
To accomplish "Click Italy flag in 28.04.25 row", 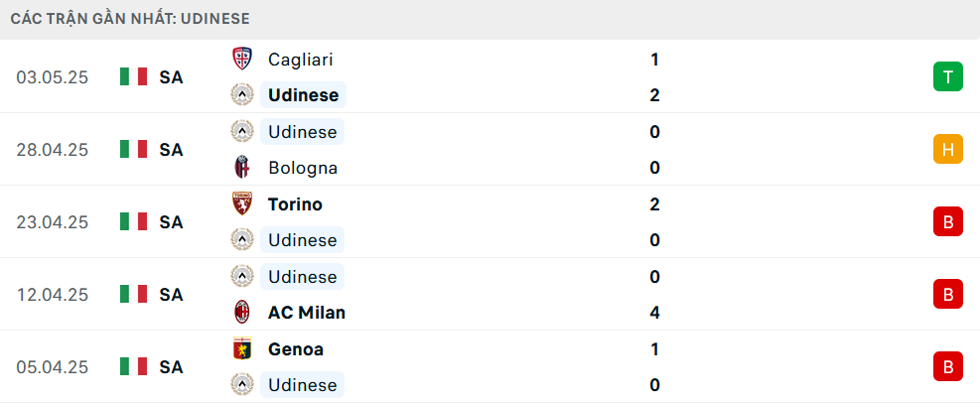I will point(134,149).
